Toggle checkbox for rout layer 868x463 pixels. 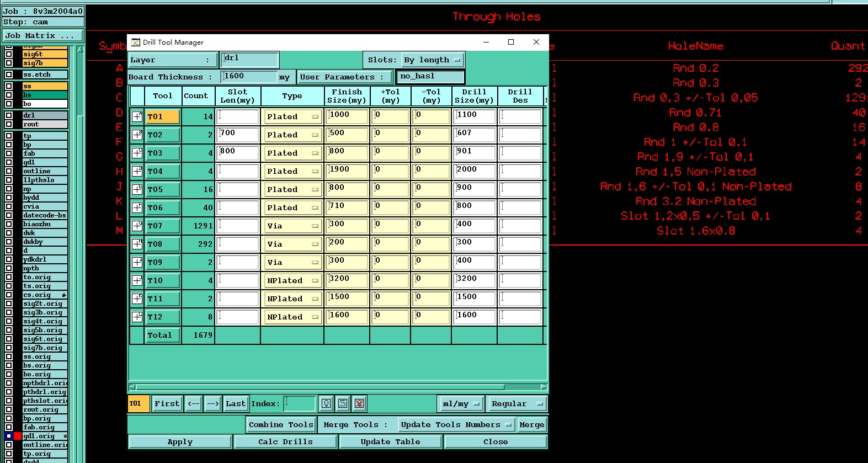coord(9,124)
